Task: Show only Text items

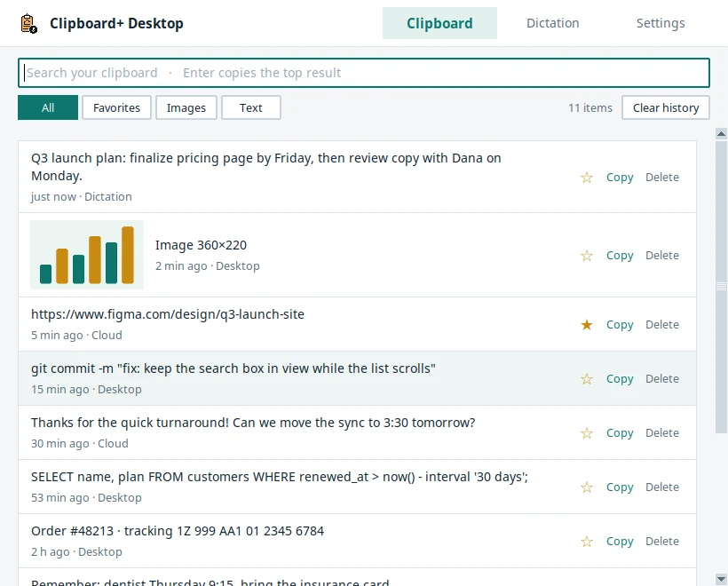Action: coord(251,107)
